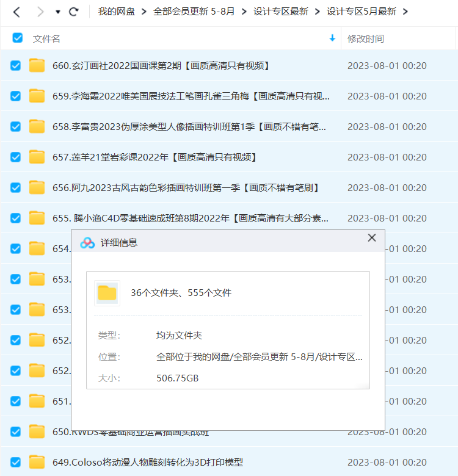Click the forward navigation arrow
Screen dimensions: 458x476
[40, 12]
